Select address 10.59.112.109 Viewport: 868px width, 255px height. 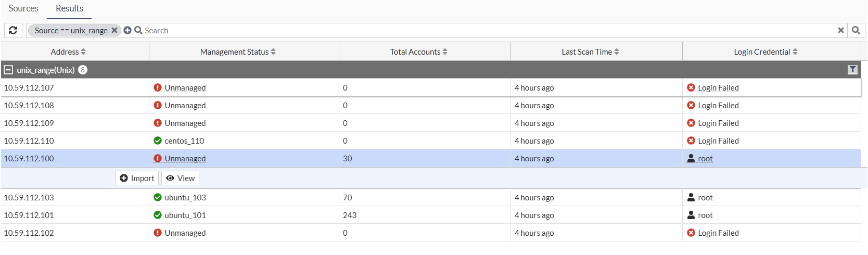[x=29, y=123]
